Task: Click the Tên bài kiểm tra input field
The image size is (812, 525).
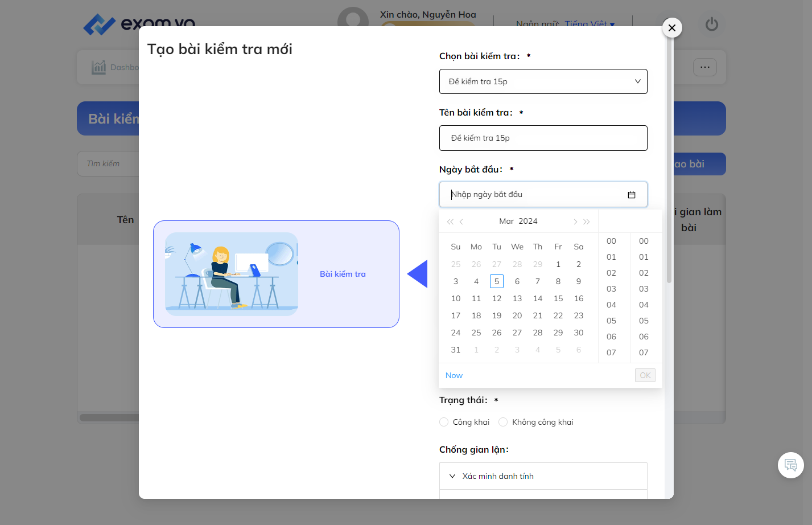Action: 543,138
